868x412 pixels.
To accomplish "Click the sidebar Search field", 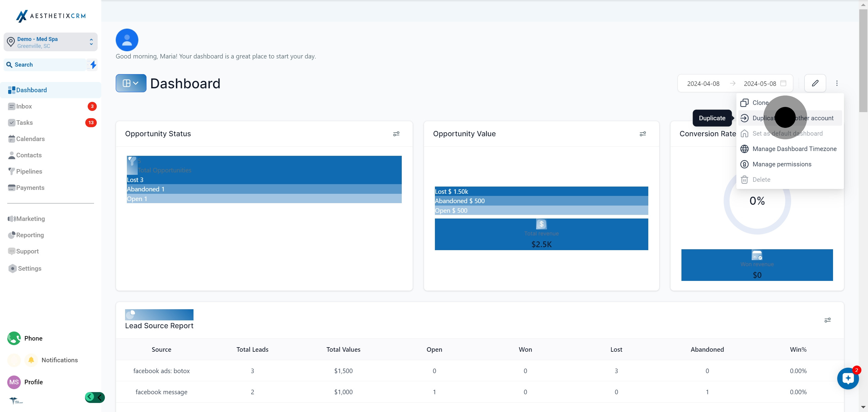I will [46, 65].
